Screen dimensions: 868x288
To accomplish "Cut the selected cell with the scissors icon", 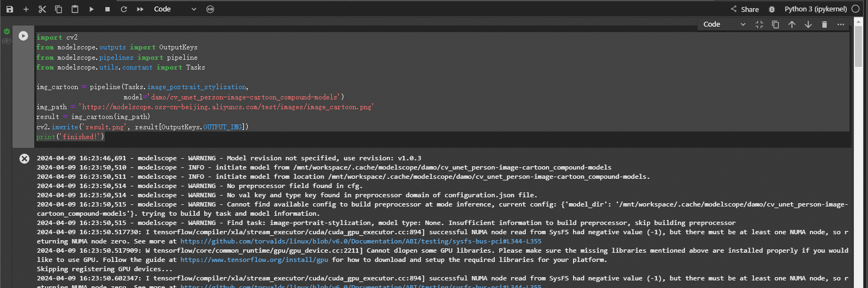I will (42, 9).
